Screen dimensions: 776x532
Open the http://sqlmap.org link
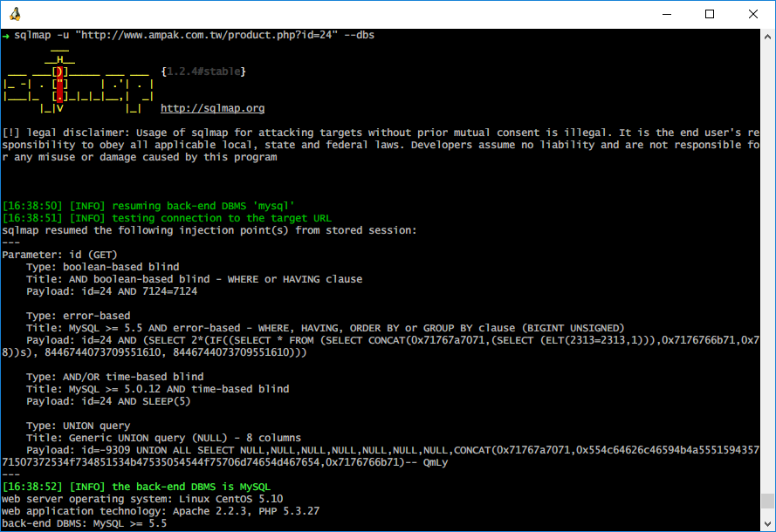click(x=212, y=108)
